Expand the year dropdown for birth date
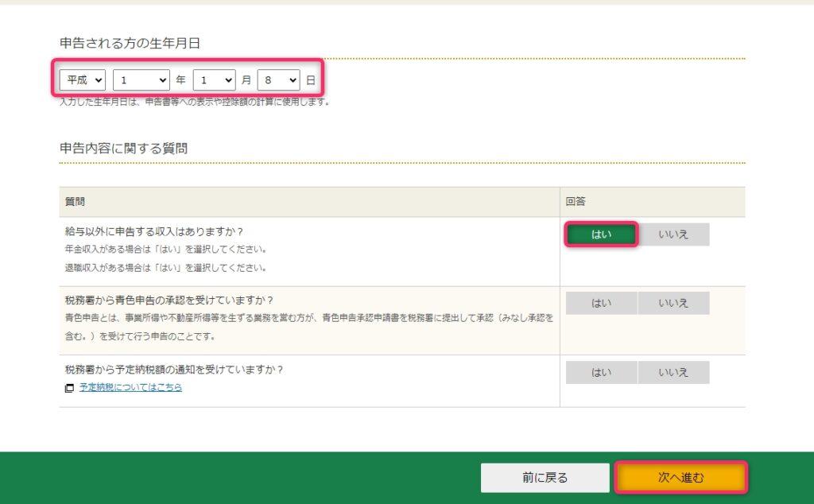Image resolution: width=814 pixels, height=504 pixels. click(x=141, y=79)
